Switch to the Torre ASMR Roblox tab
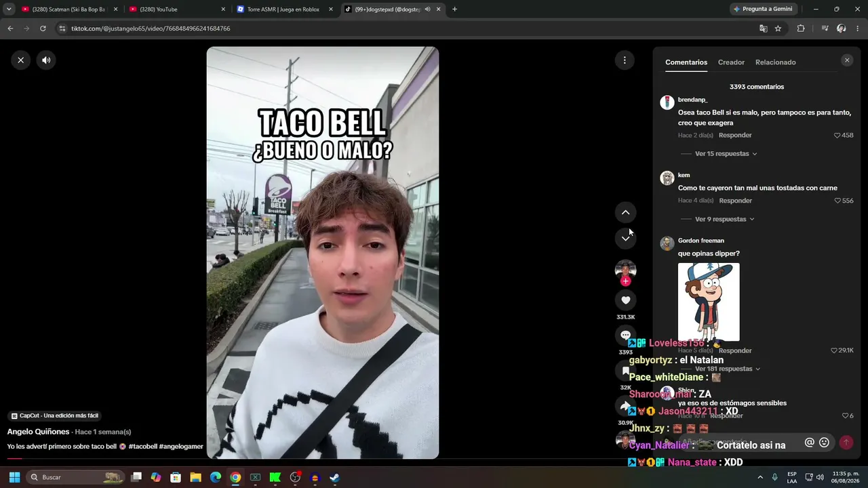Viewport: 868px width, 488px height. pyautogui.click(x=285, y=9)
